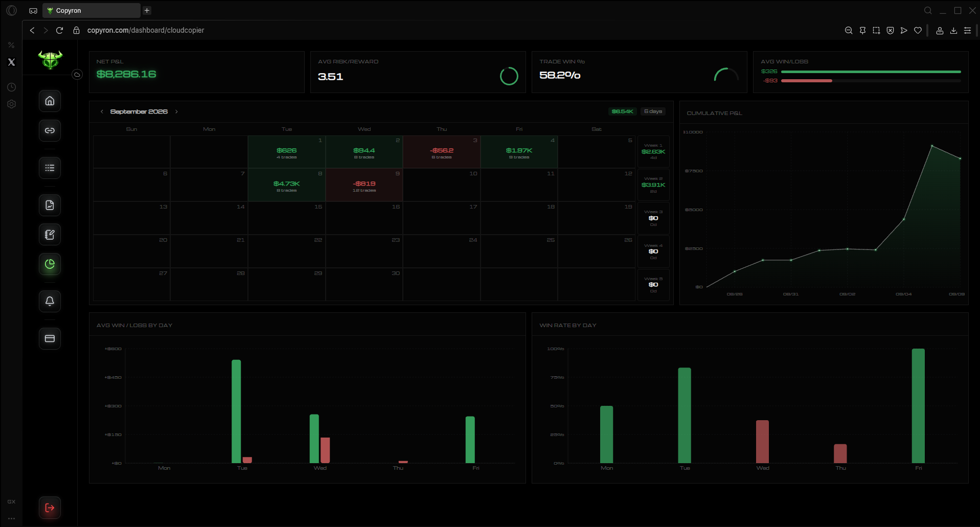Image resolution: width=980 pixels, height=527 pixels.
Task: Click the Net P&L value $8,286.16
Action: [x=126, y=74]
